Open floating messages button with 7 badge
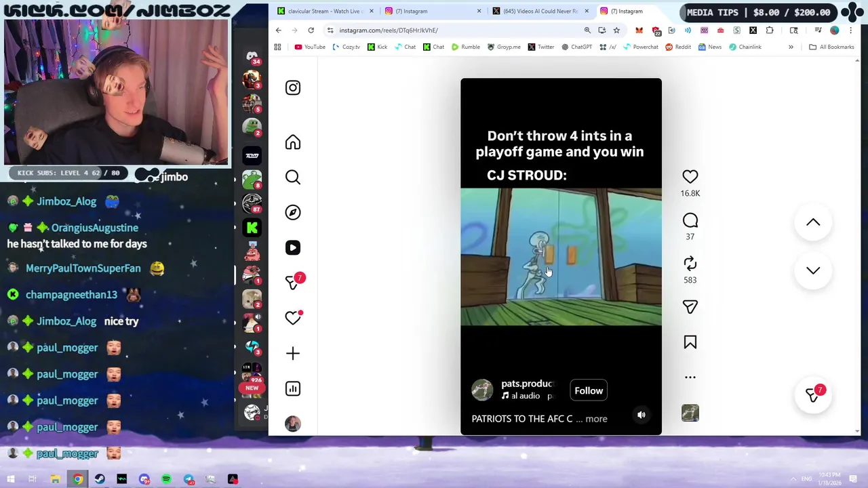868x488 pixels. [813, 395]
